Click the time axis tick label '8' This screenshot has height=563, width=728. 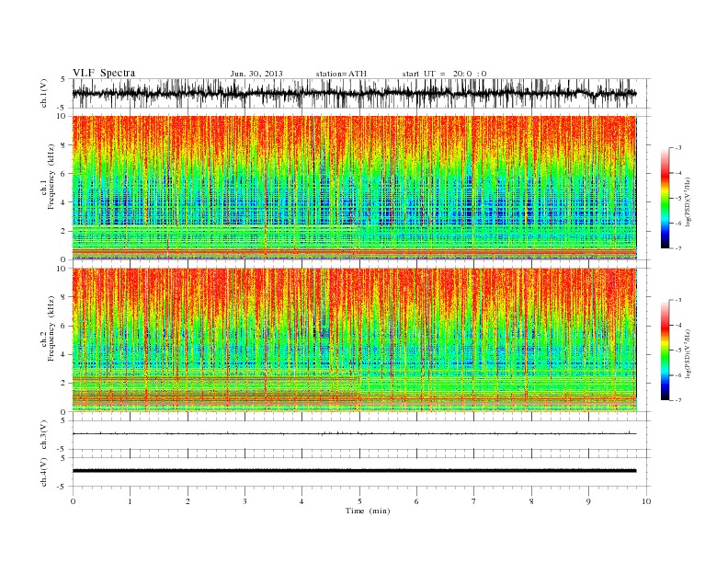[531, 501]
